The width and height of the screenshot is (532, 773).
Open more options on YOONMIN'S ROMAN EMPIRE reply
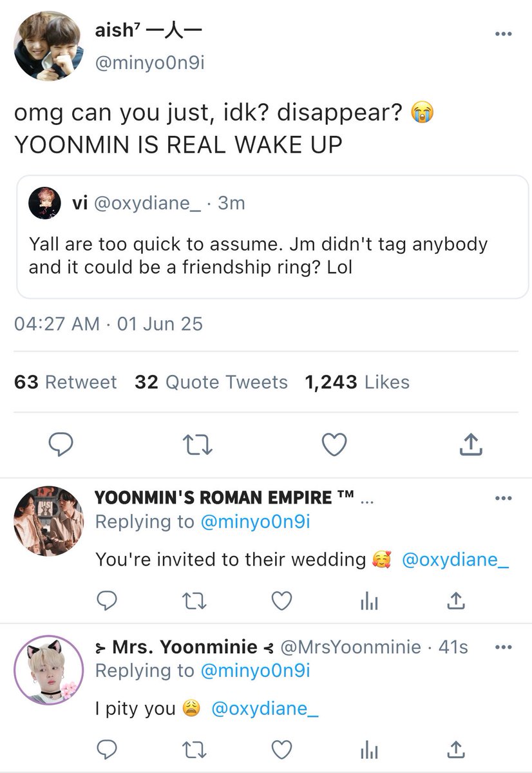[503, 499]
